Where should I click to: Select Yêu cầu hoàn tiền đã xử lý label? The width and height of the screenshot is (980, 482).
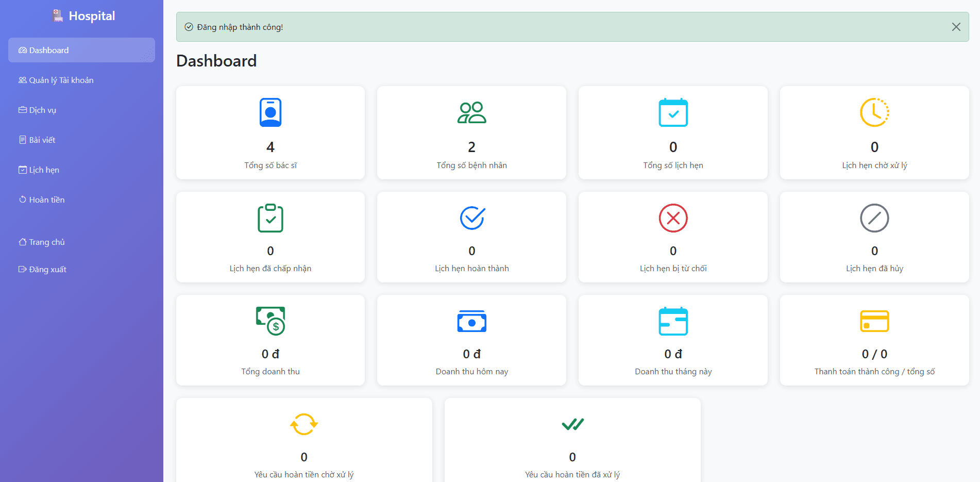pos(572,474)
